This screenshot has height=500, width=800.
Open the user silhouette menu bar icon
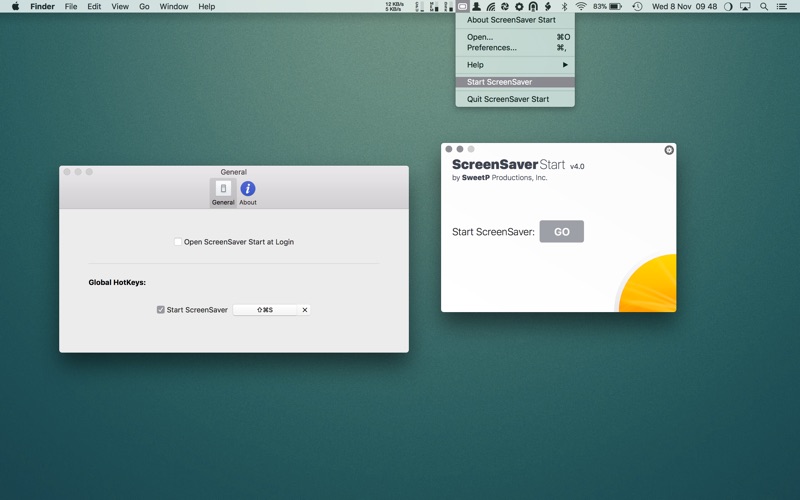click(476, 7)
